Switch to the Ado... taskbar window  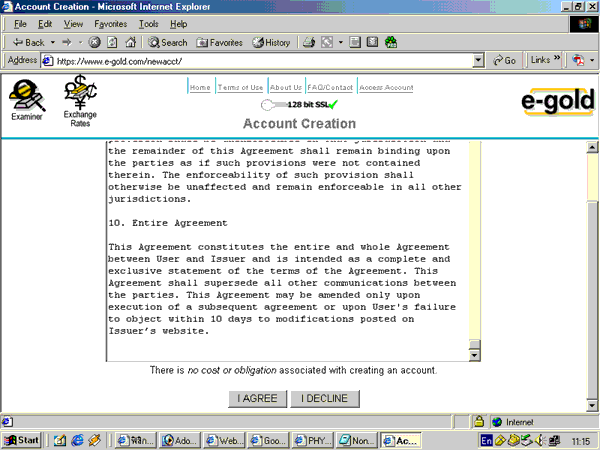[x=180, y=440]
